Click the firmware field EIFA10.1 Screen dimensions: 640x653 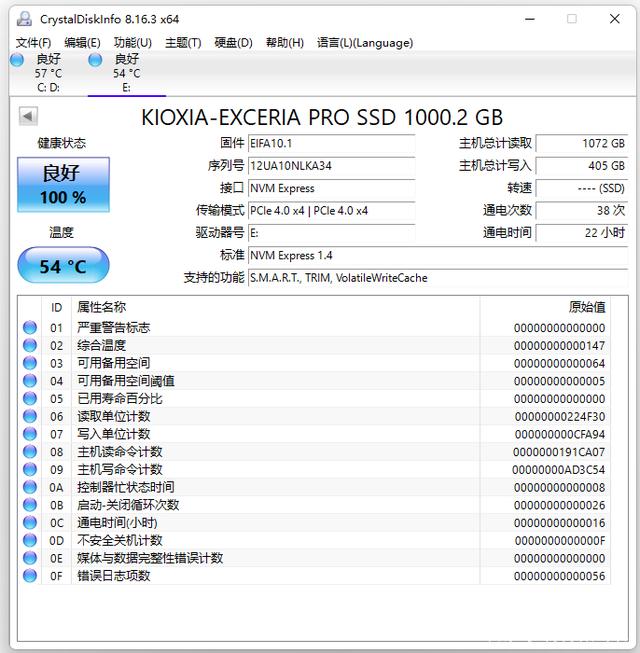pos(331,143)
